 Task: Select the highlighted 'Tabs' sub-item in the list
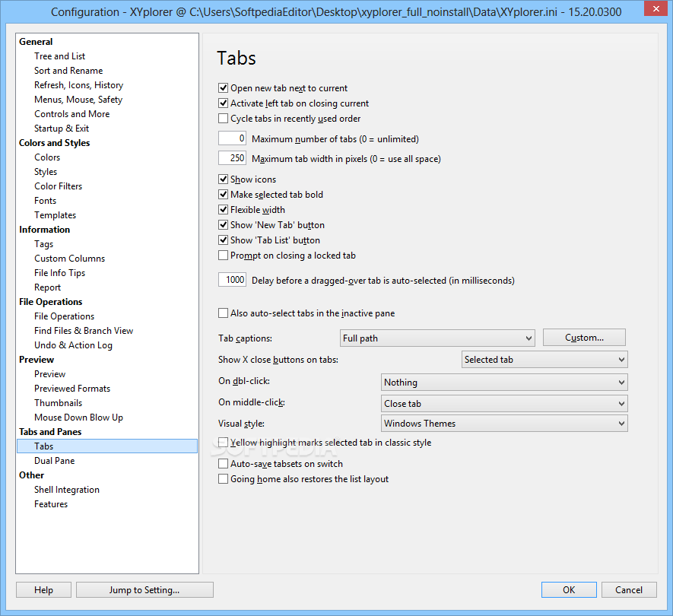(107, 446)
